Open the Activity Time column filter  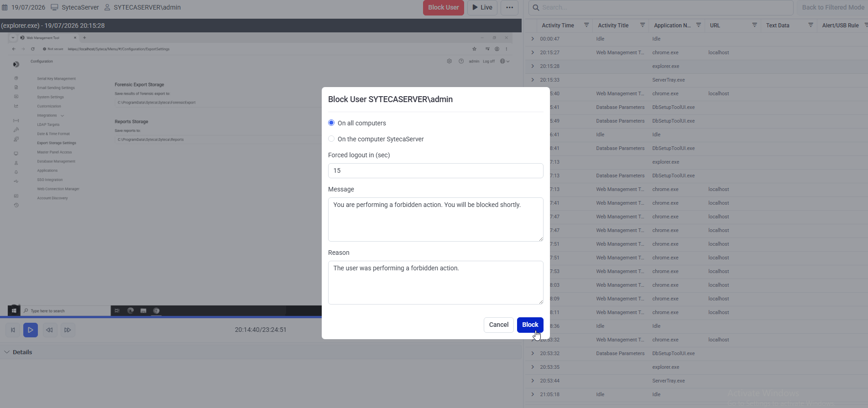(586, 25)
